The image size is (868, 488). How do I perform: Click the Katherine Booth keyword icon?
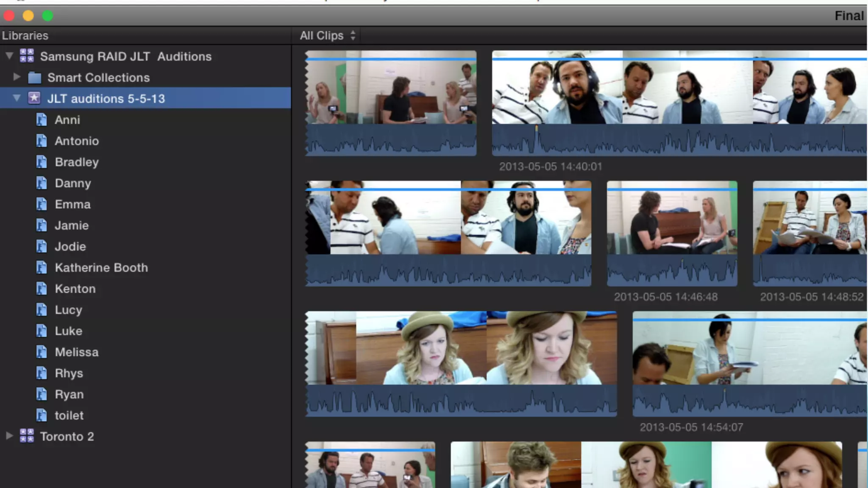(41, 268)
